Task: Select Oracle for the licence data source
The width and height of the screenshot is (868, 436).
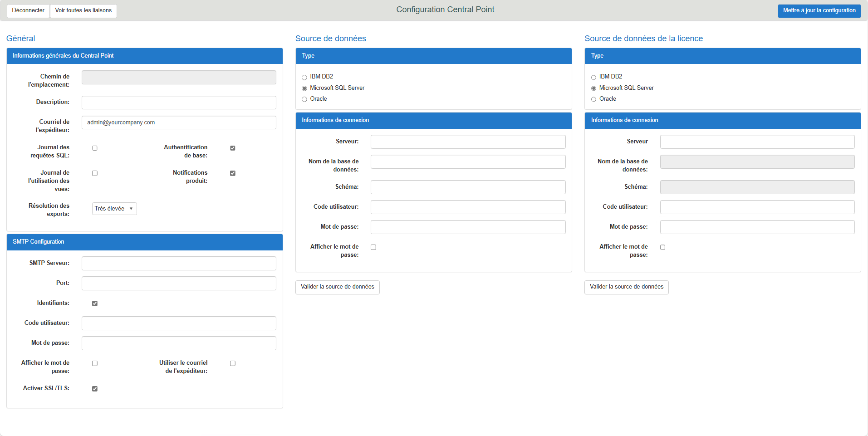Action: point(593,99)
